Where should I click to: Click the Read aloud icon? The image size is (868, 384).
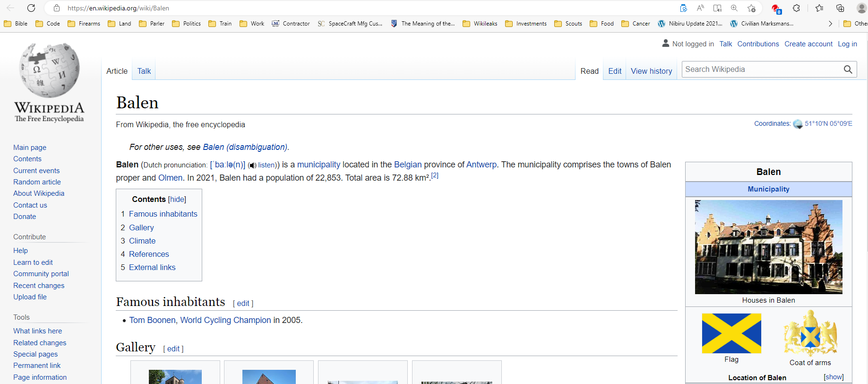700,8
